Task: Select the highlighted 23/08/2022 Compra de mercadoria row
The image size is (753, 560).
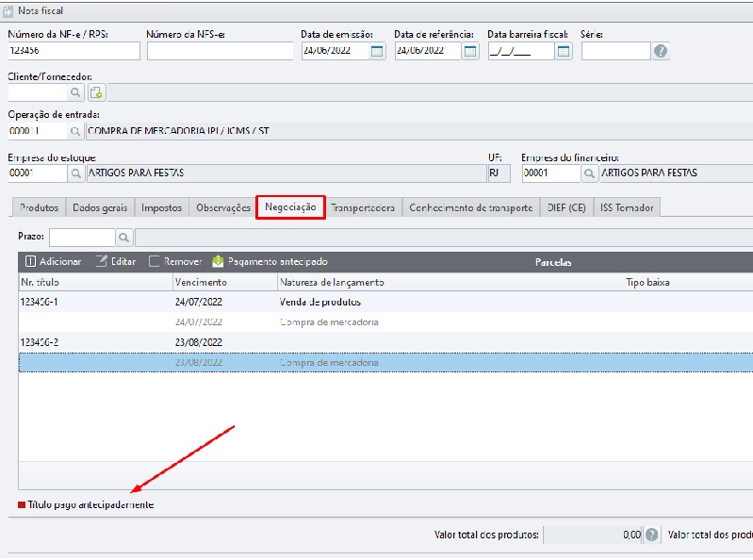Action: (x=385, y=363)
